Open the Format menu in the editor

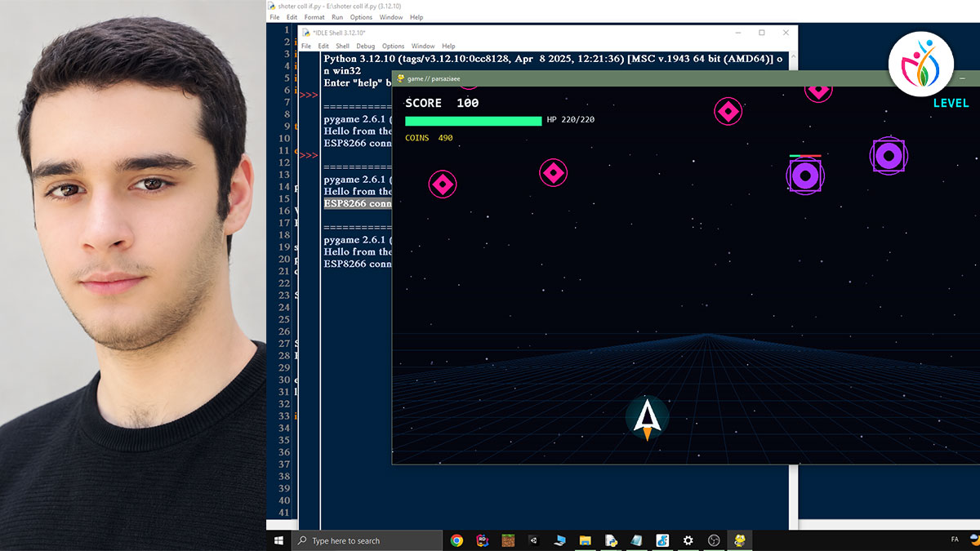coord(314,17)
